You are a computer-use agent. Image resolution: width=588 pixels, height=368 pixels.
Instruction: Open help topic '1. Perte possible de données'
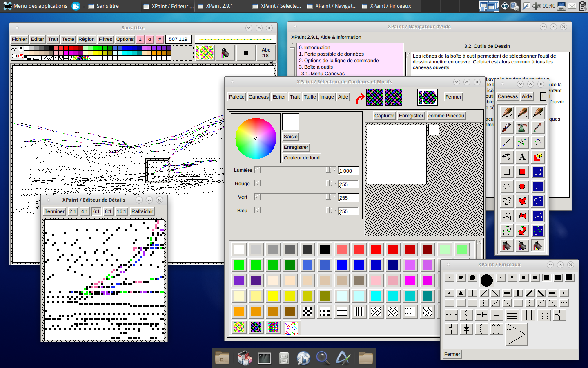(x=331, y=54)
